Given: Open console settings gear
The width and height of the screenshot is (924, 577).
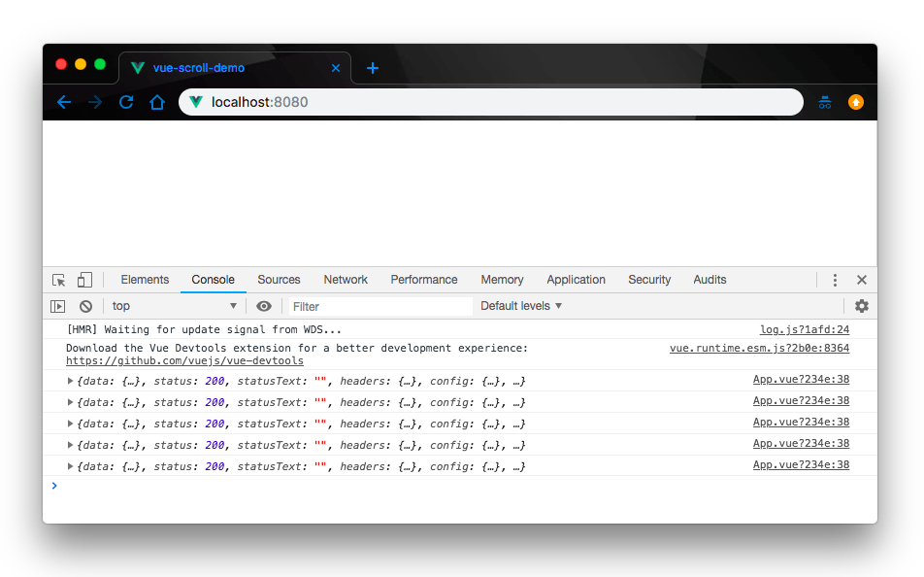Looking at the screenshot, I should click(x=861, y=306).
